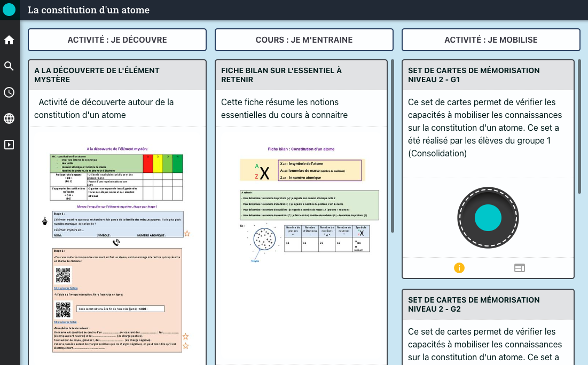Launch the flashcard set G1 round button
Image resolution: width=588 pixels, height=365 pixels.
click(x=488, y=218)
